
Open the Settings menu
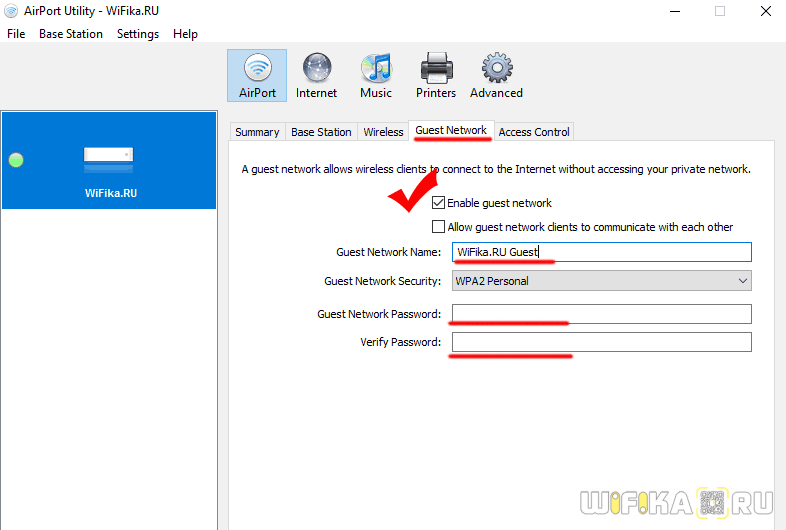coord(138,34)
